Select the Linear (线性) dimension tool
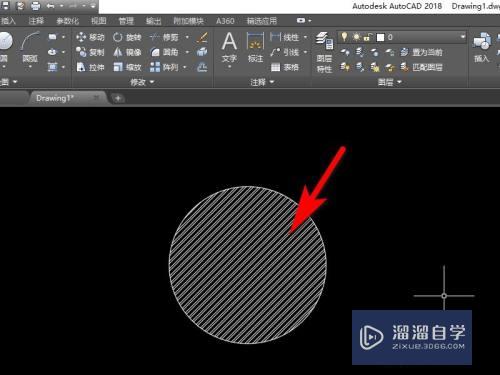500x375 pixels. pos(284,37)
